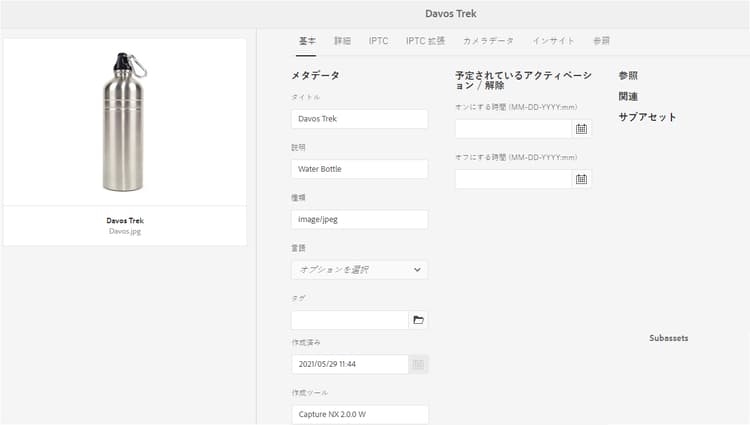Click the Davos.jpg file name
This screenshot has width=750, height=425.
(125, 231)
